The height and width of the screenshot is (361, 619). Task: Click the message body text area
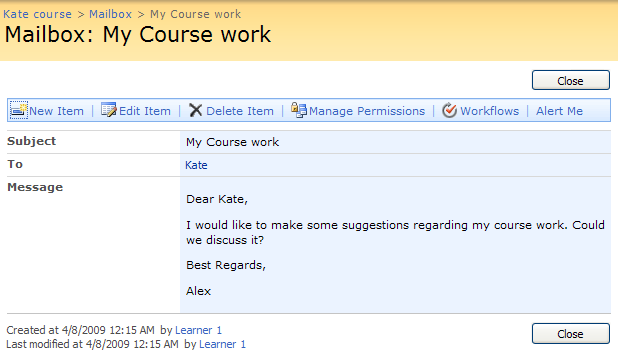pos(396,245)
